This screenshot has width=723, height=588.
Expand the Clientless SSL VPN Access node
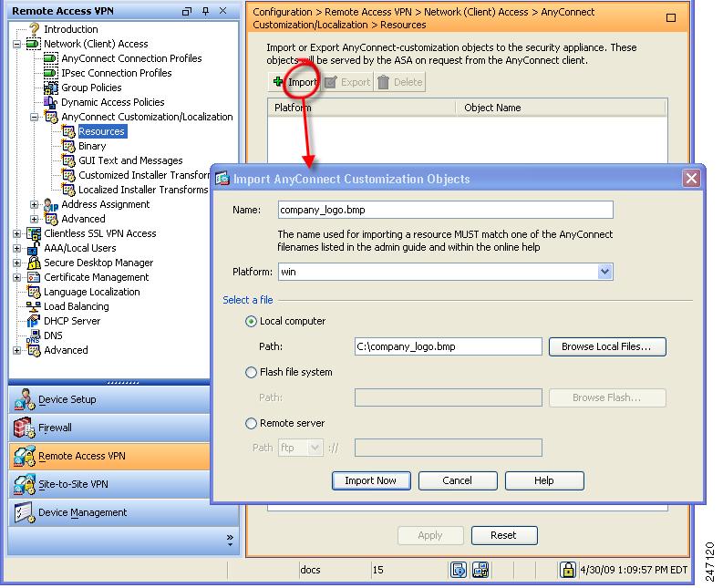point(17,233)
